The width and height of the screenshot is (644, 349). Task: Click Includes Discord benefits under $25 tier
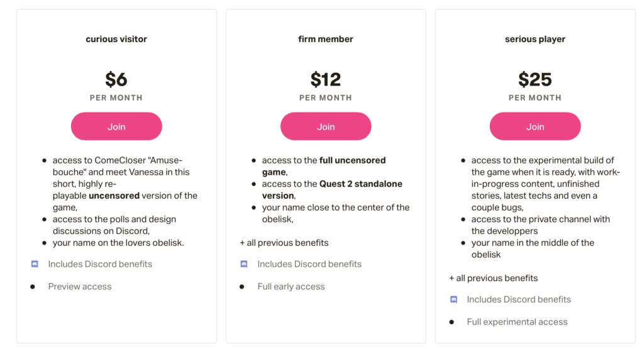519,299
